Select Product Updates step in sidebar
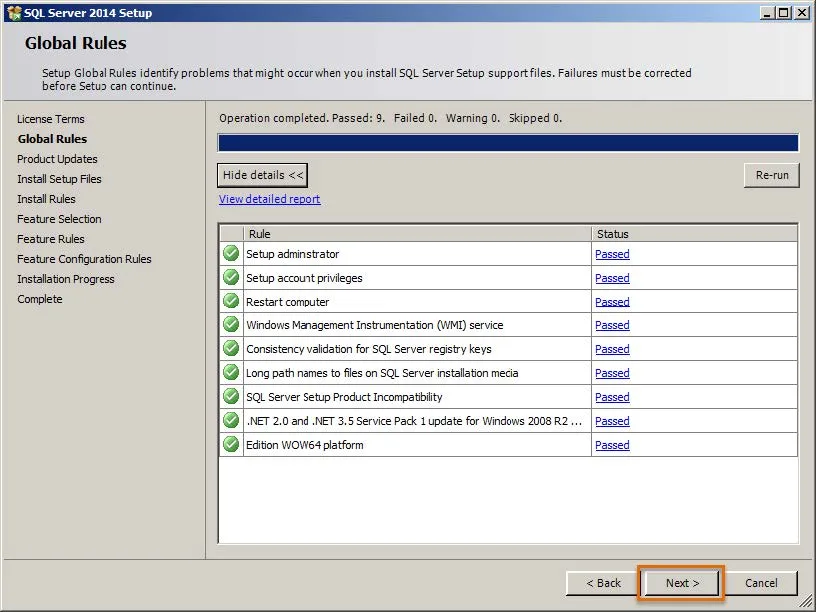The height and width of the screenshot is (612, 816). [x=57, y=159]
